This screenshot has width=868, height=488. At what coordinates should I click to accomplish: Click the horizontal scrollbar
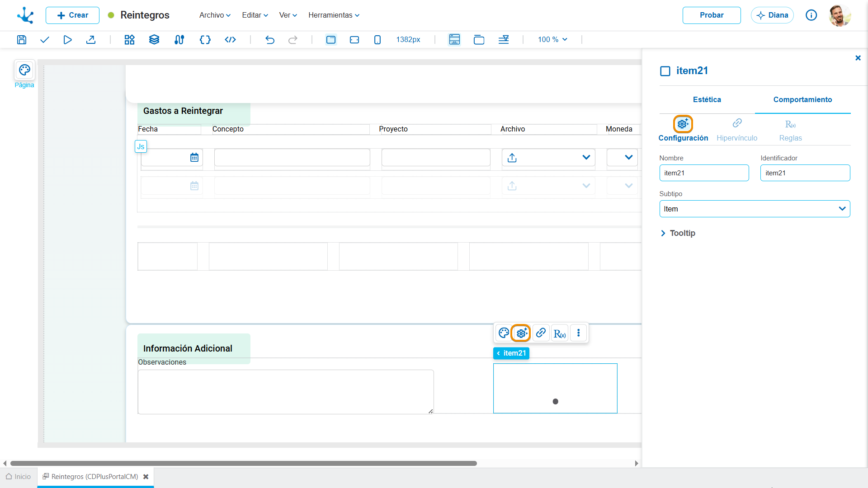pyautogui.click(x=243, y=463)
